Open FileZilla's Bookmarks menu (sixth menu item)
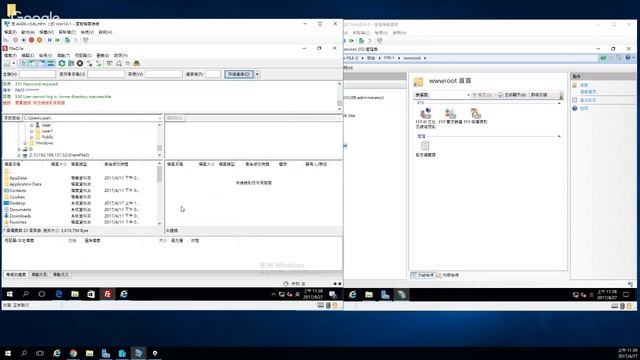Viewport: 640px width, 360px height. (x=102, y=56)
